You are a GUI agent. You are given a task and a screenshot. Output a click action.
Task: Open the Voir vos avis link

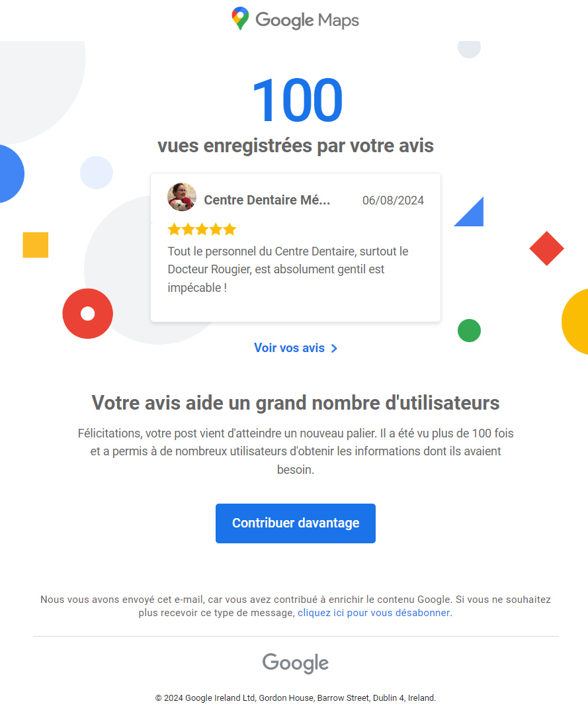tap(290, 348)
